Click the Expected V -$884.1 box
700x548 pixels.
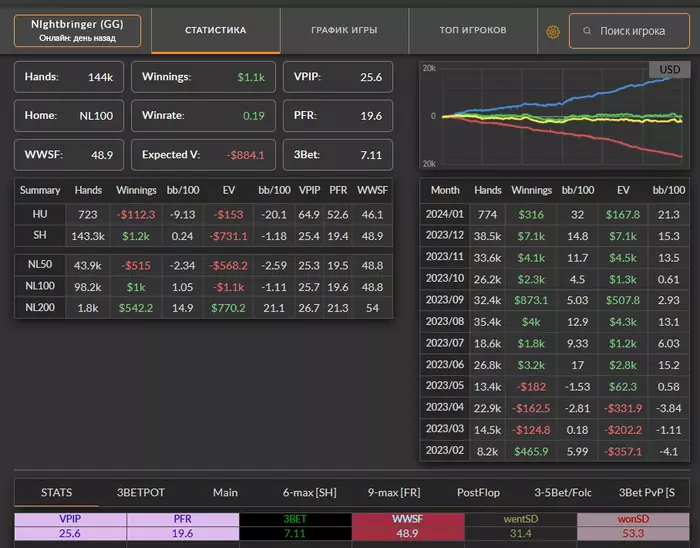tap(203, 155)
